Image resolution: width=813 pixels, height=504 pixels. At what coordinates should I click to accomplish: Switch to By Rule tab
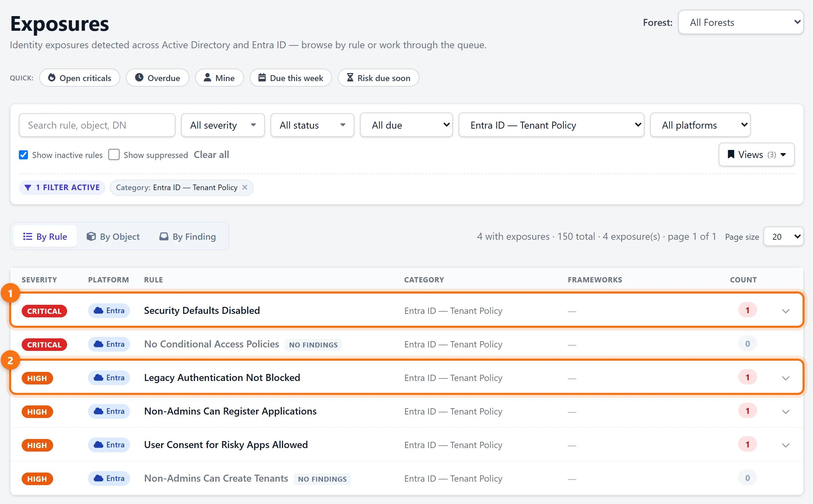45,237
